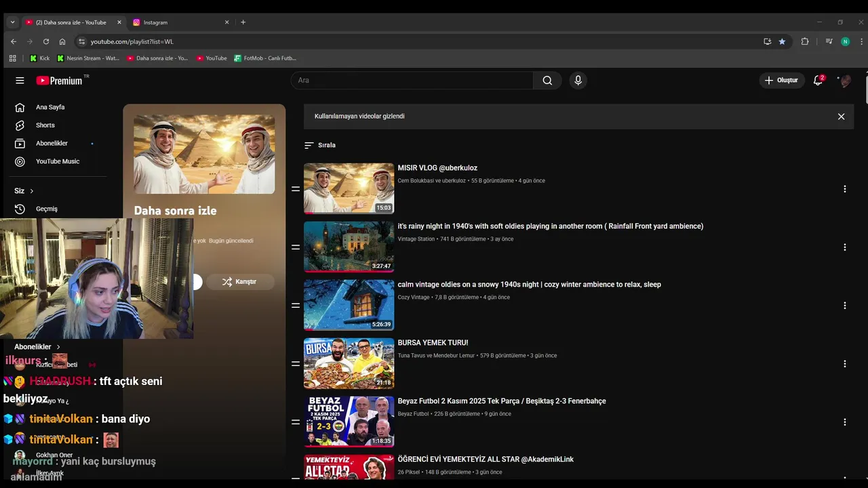
Task: Expand the Siz section chevron
Action: click(31, 191)
